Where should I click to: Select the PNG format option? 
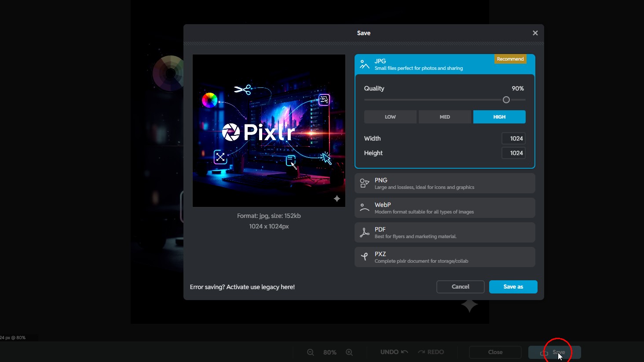pos(445,183)
